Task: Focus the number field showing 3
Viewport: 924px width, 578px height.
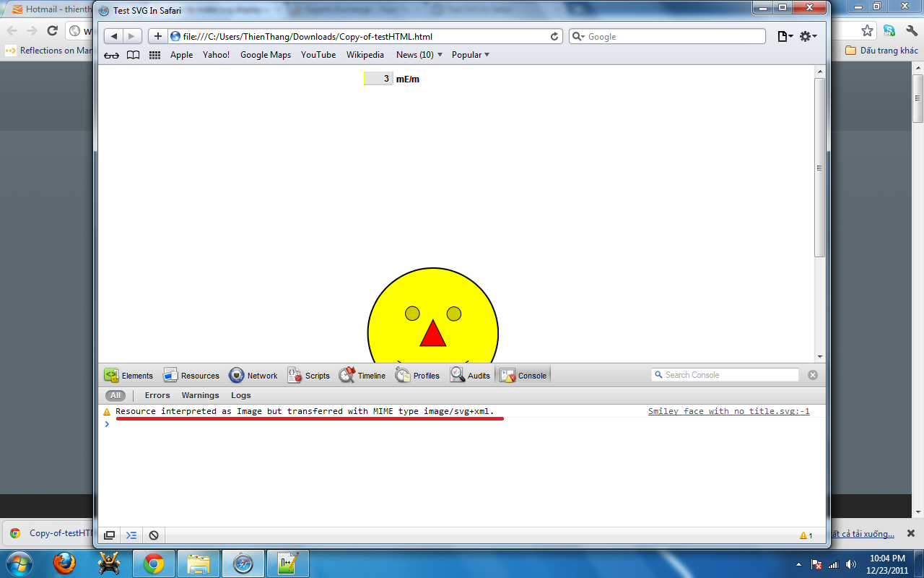Action: tap(378, 79)
